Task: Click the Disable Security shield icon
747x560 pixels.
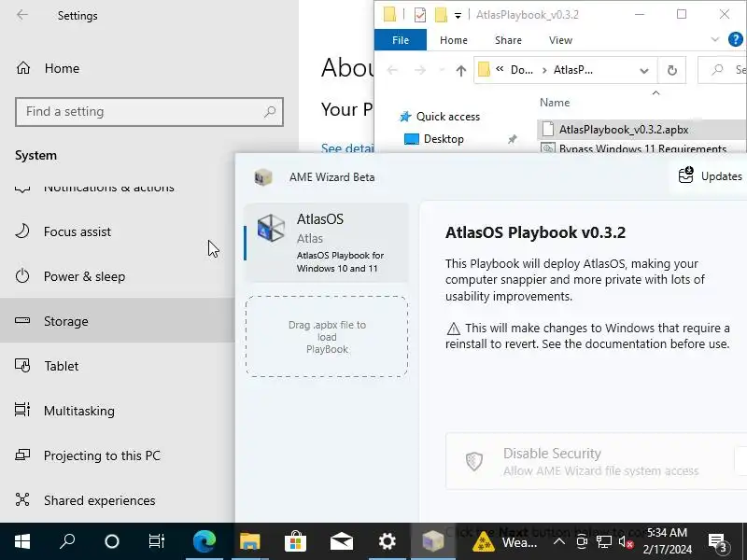Action: [x=474, y=461]
